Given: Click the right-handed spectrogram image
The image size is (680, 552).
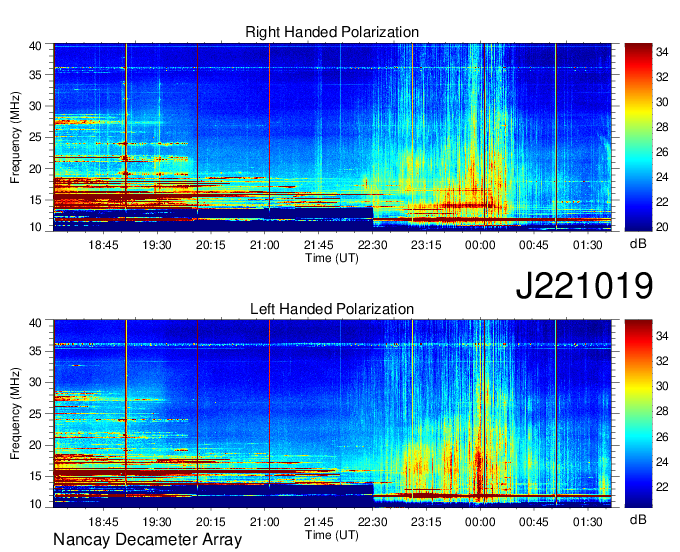Looking at the screenshot, I should (x=332, y=137).
